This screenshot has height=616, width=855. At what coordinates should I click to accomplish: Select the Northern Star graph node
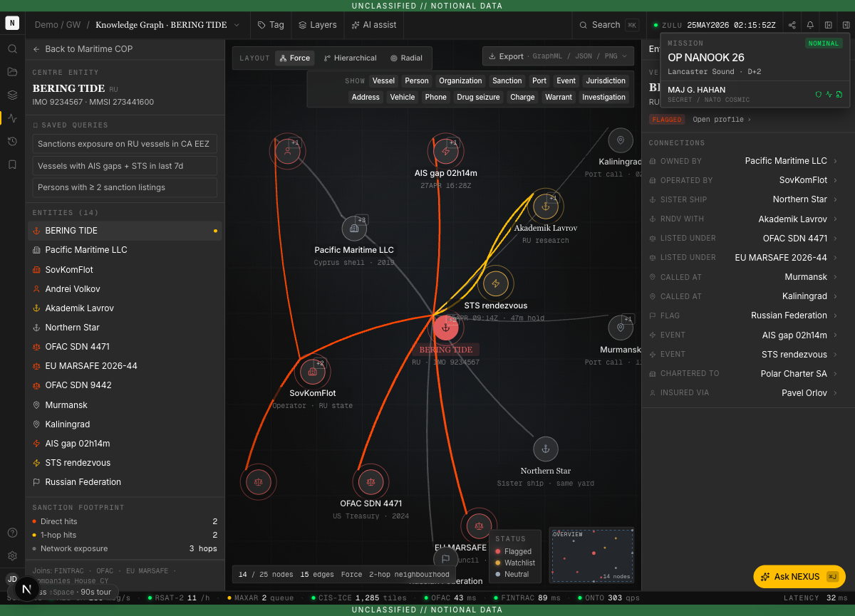[546, 449]
